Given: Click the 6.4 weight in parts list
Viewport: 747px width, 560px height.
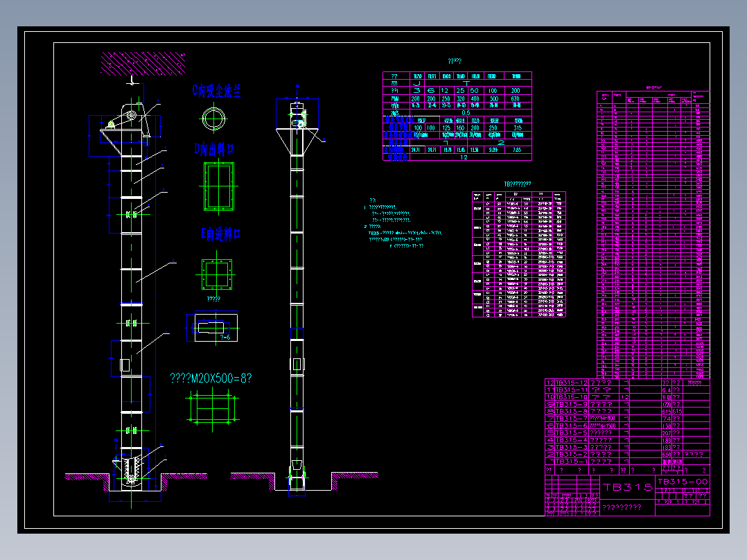Looking at the screenshot, I should pos(666,390).
